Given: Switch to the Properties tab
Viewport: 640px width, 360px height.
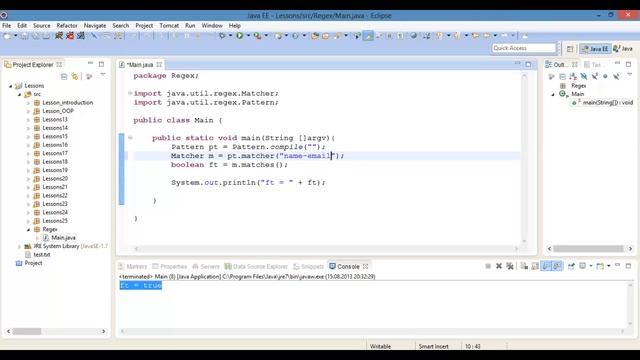Looking at the screenshot, I should pyautogui.click(x=170, y=266).
